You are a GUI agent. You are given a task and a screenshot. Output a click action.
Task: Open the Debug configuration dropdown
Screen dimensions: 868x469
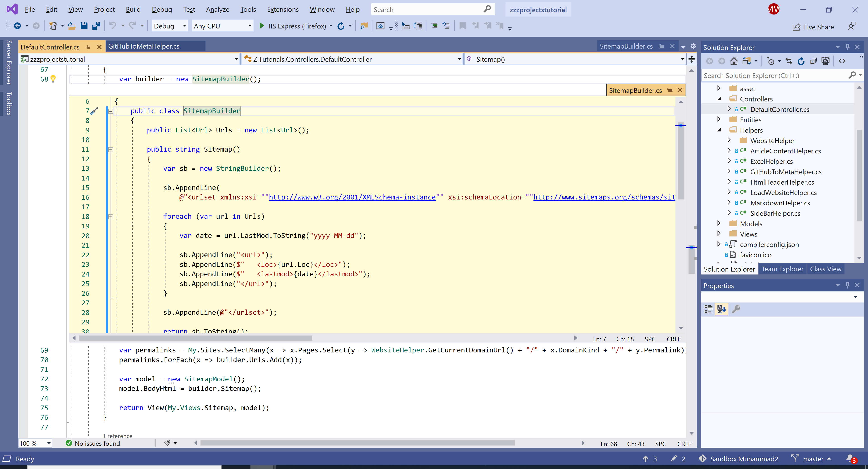(184, 26)
